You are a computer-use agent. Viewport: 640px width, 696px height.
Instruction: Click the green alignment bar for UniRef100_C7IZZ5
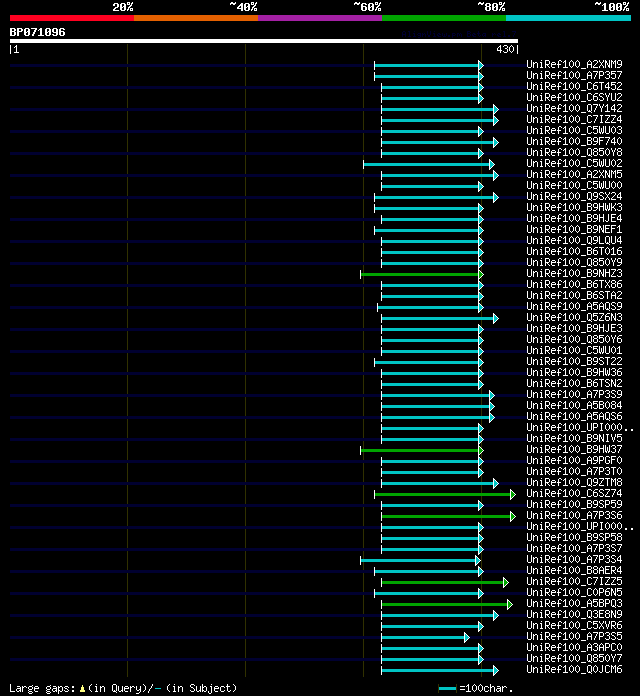[x=445, y=582]
